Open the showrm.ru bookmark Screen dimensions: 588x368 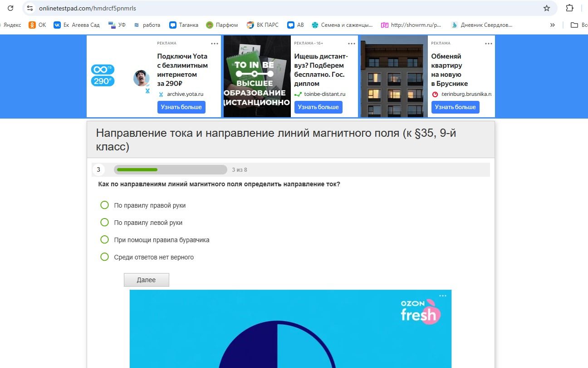[411, 25]
